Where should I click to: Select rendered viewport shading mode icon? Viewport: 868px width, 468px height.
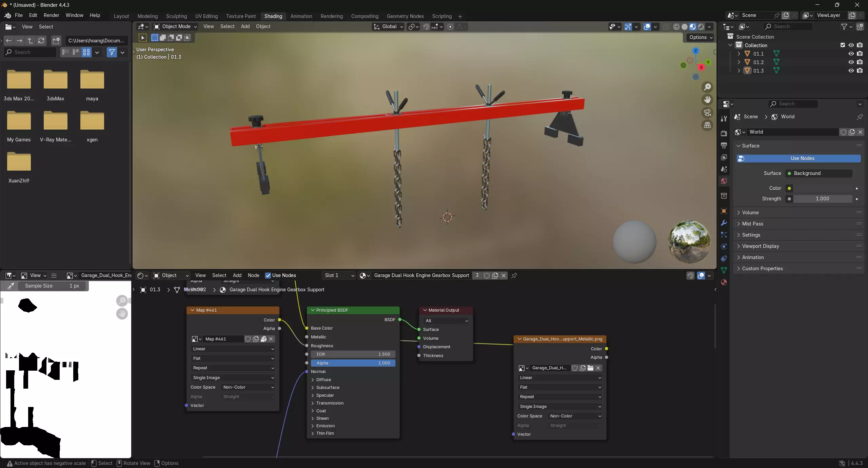point(701,27)
